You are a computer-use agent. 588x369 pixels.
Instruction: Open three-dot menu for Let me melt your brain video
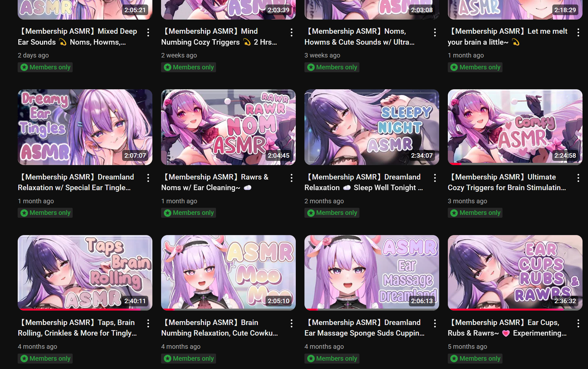tap(578, 32)
